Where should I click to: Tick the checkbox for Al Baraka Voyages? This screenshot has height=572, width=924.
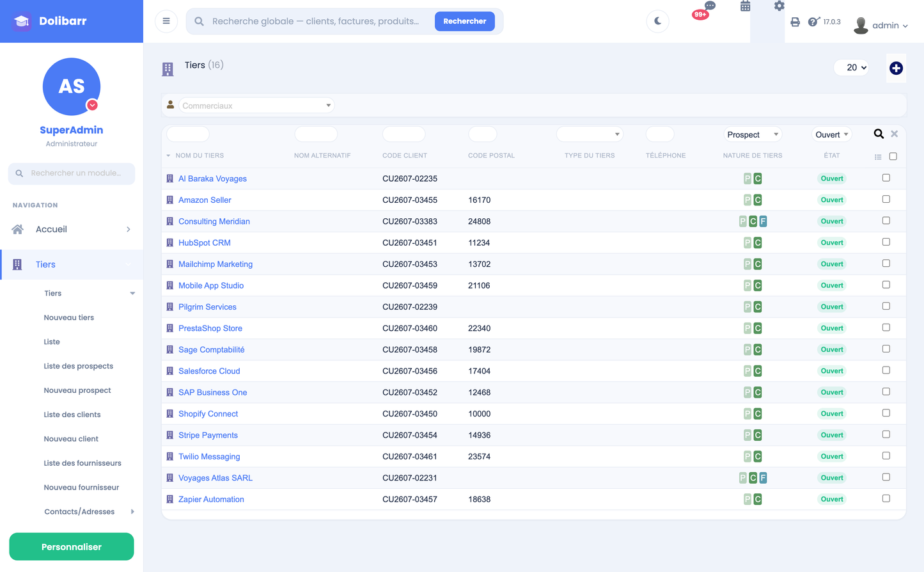886,178
